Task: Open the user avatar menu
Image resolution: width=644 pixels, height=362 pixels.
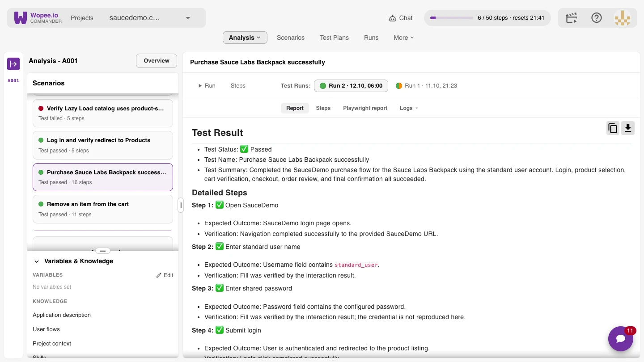Action: pos(622,18)
